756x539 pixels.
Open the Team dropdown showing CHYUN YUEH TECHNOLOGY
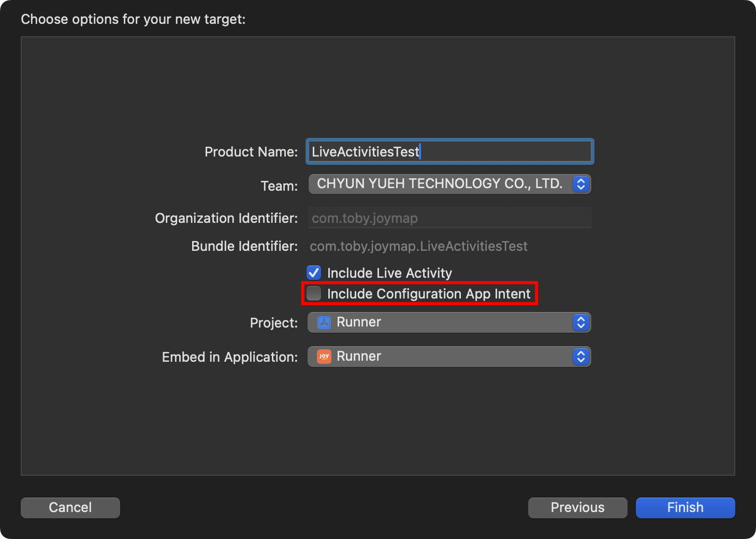(x=440, y=184)
